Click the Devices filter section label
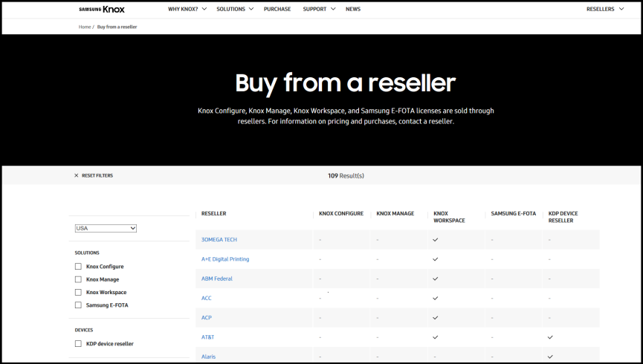The image size is (643, 364). (84, 330)
